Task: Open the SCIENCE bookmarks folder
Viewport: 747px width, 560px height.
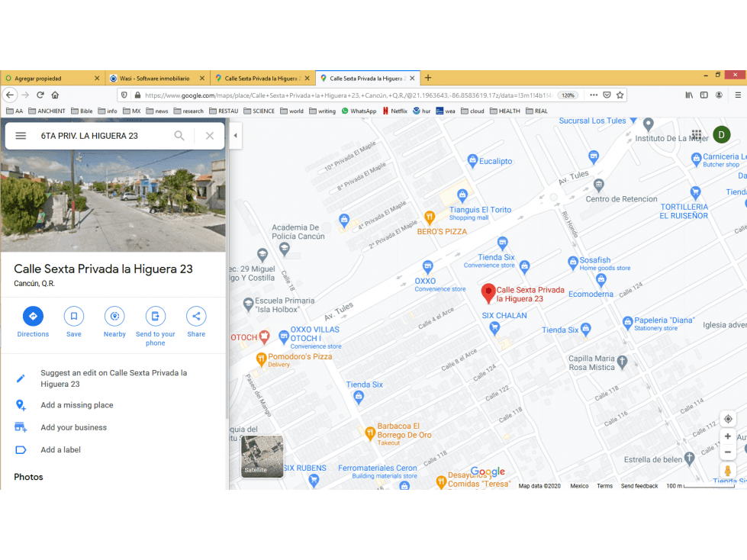Action: tap(259, 111)
